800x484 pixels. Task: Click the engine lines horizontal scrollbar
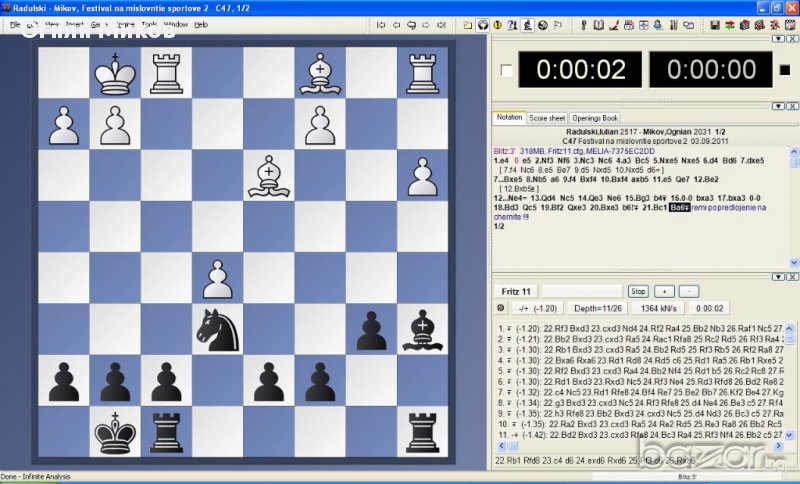640,447
